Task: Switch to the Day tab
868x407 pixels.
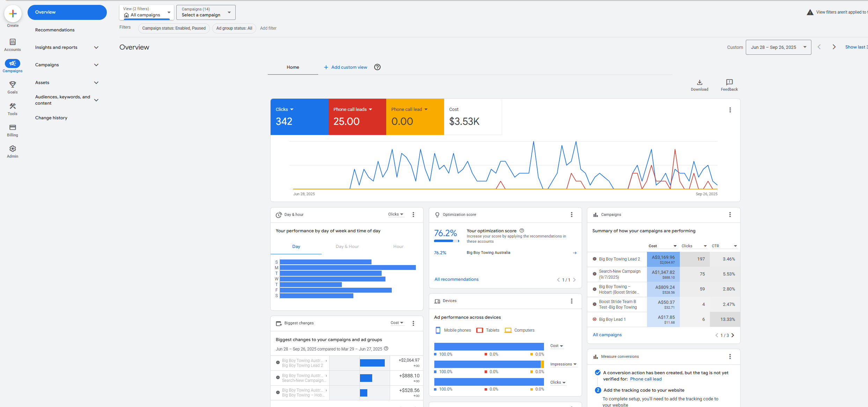Action: tap(296, 247)
